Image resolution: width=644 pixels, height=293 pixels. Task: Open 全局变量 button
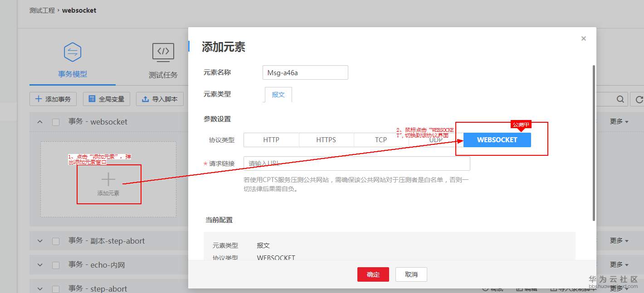(107, 99)
